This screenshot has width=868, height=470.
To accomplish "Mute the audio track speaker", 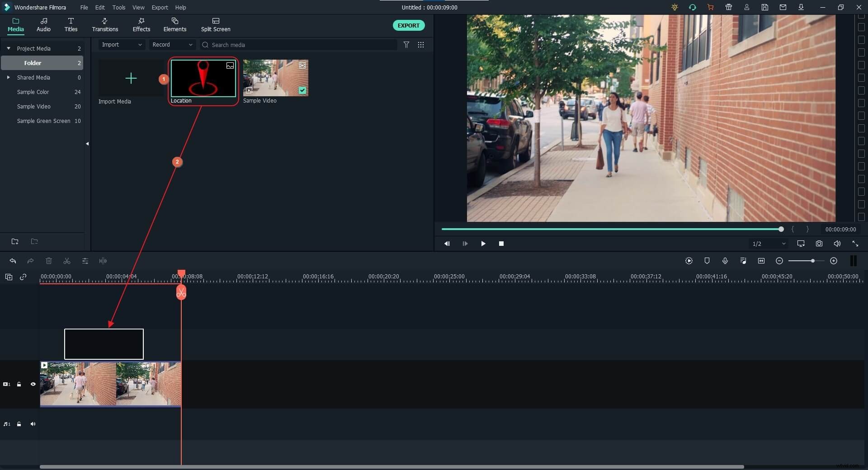I will pyautogui.click(x=33, y=424).
